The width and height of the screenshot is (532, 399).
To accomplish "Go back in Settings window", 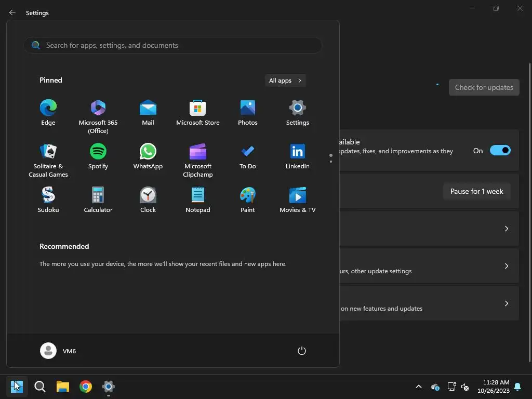I will tap(12, 12).
